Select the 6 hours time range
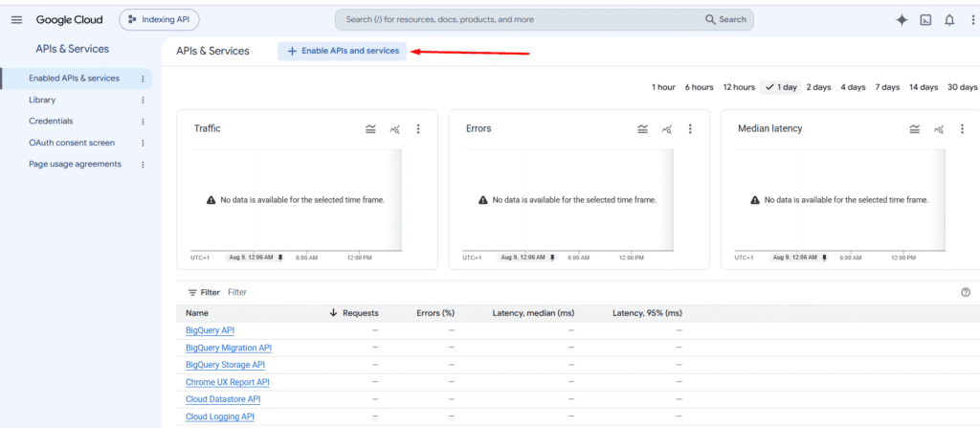Screen dimensions: 980x428 coord(699,87)
